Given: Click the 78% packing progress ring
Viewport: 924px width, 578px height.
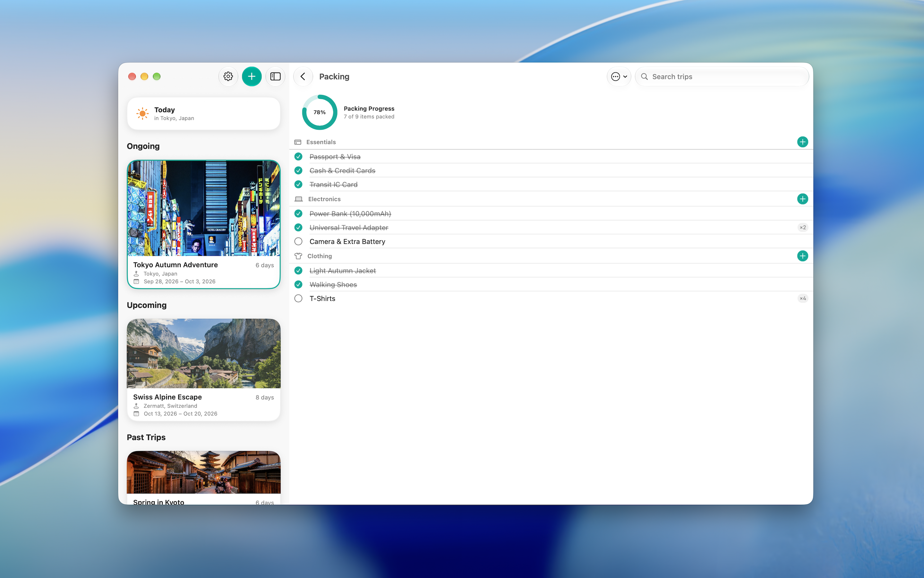Looking at the screenshot, I should pos(320,112).
